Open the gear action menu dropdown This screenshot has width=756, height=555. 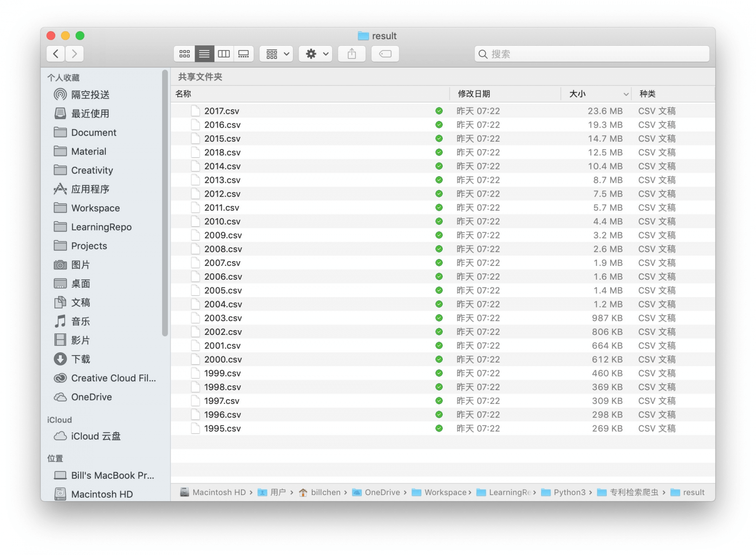tap(316, 54)
